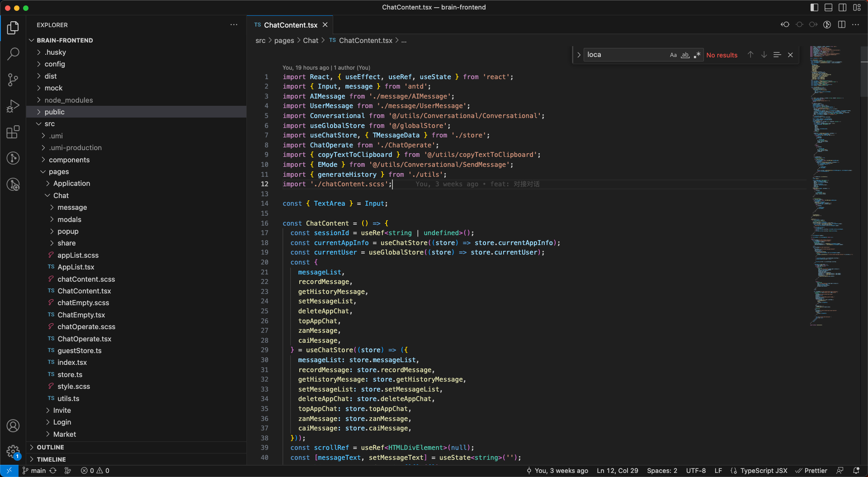
Task: Toggle Find in Selection icon
Action: pyautogui.click(x=777, y=55)
